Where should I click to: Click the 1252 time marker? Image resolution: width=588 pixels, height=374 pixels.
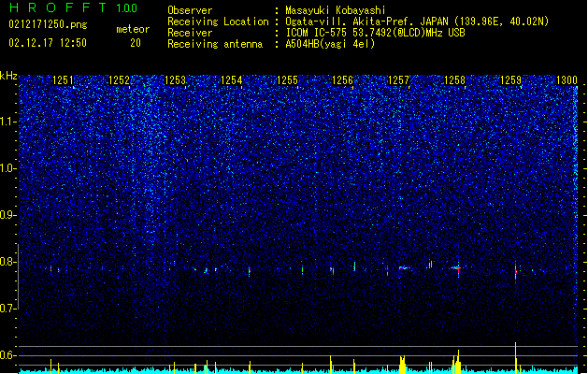(x=119, y=80)
